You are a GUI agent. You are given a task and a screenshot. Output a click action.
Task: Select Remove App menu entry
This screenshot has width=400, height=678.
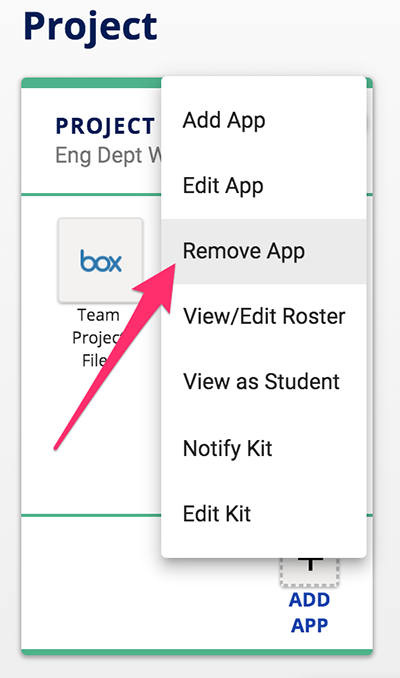[x=264, y=251]
